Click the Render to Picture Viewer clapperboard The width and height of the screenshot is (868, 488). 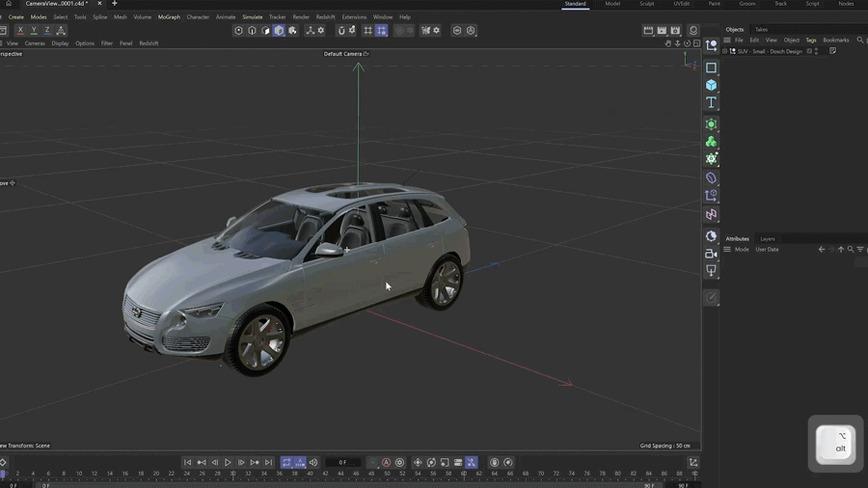(662, 31)
